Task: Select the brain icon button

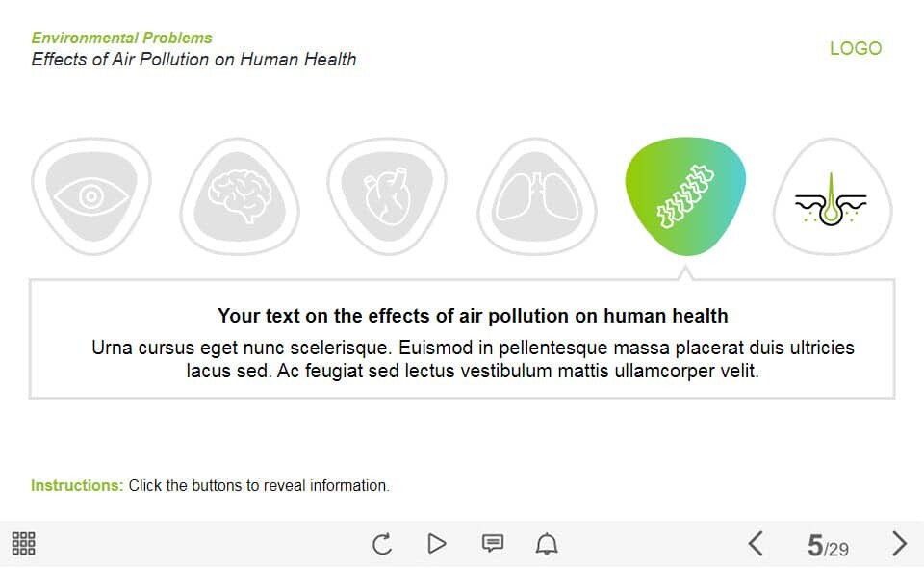Action: click(240, 196)
